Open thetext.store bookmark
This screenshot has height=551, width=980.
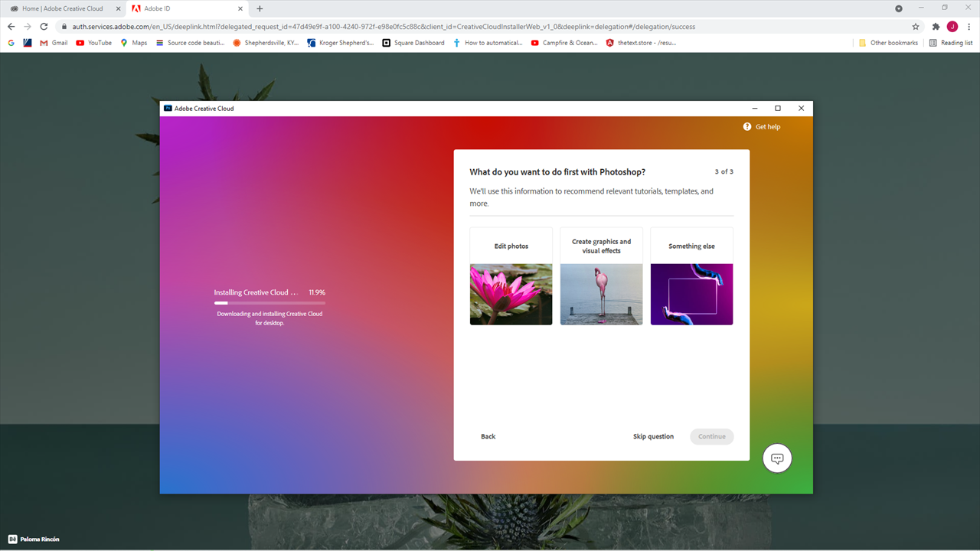tap(641, 43)
